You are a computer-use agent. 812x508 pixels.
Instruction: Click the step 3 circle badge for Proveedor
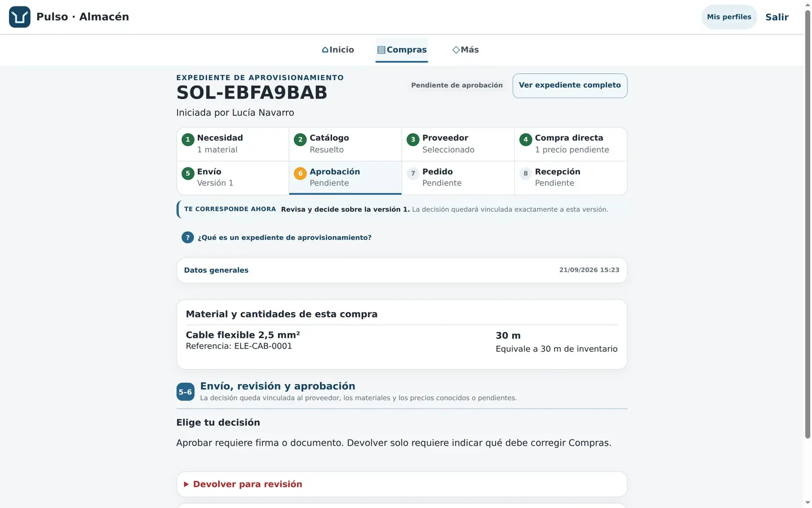412,140
